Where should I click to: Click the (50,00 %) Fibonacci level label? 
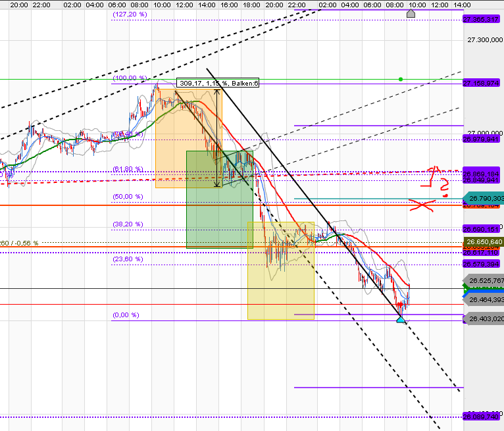click(128, 197)
